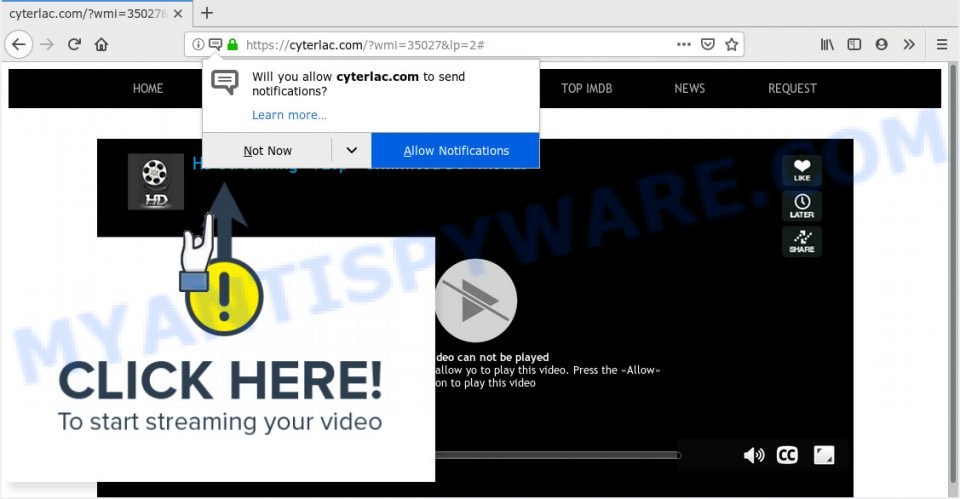Open the REQUEST menu item

tap(792, 89)
